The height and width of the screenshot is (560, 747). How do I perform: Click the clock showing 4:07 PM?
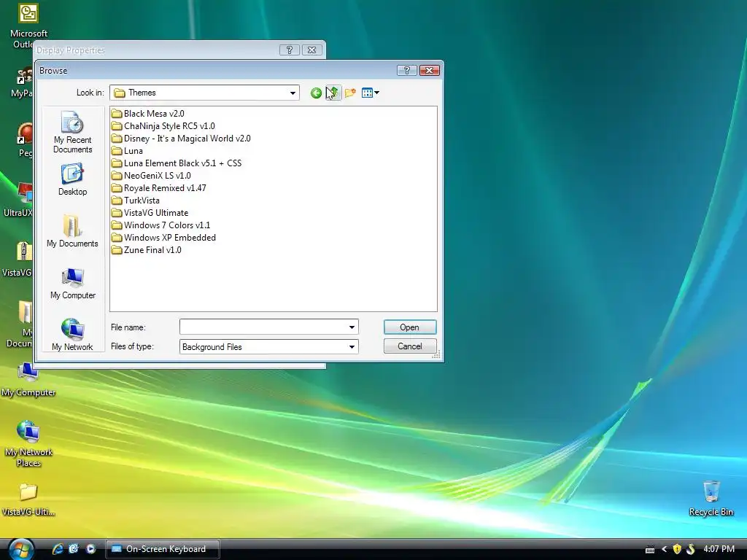[x=719, y=549]
